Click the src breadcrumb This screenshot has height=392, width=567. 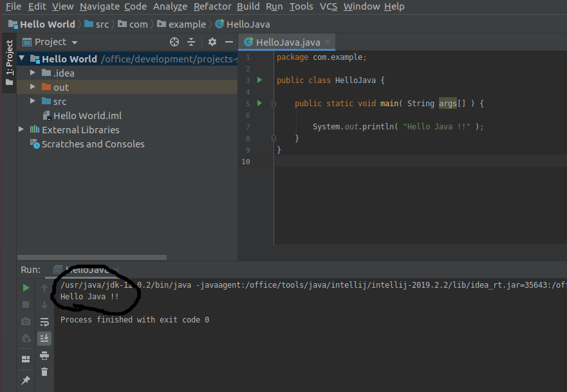(97, 24)
